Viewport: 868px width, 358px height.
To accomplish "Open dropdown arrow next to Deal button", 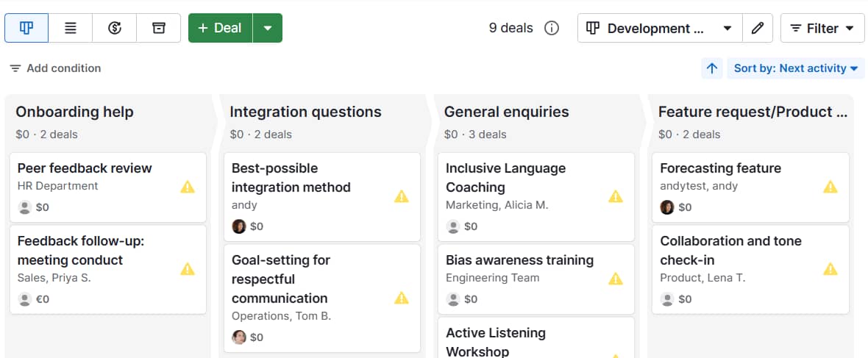I will (267, 28).
